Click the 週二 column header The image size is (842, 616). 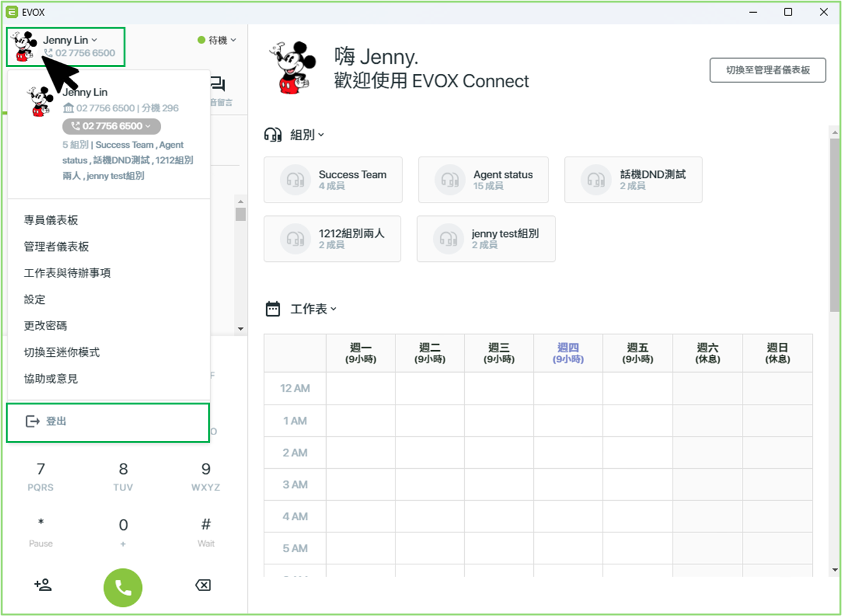coord(430,353)
